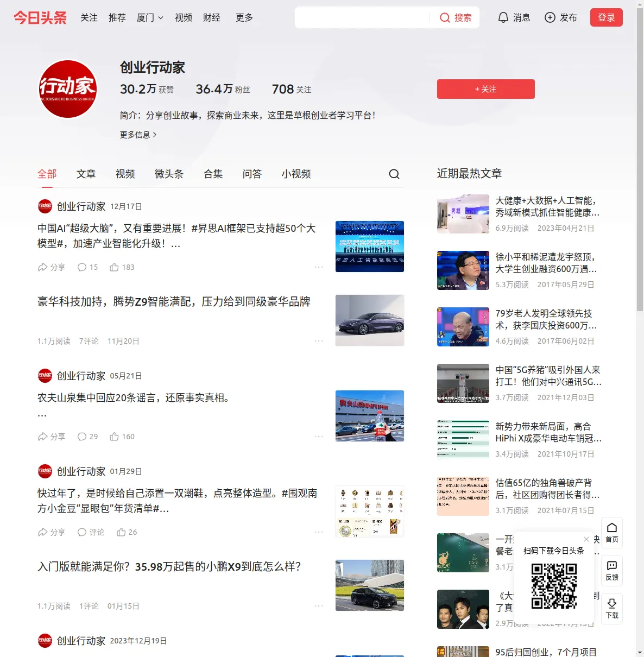The width and height of the screenshot is (644, 657).
Task: Open hot article 大健康+大数据+人工智能
Action: (x=548, y=206)
